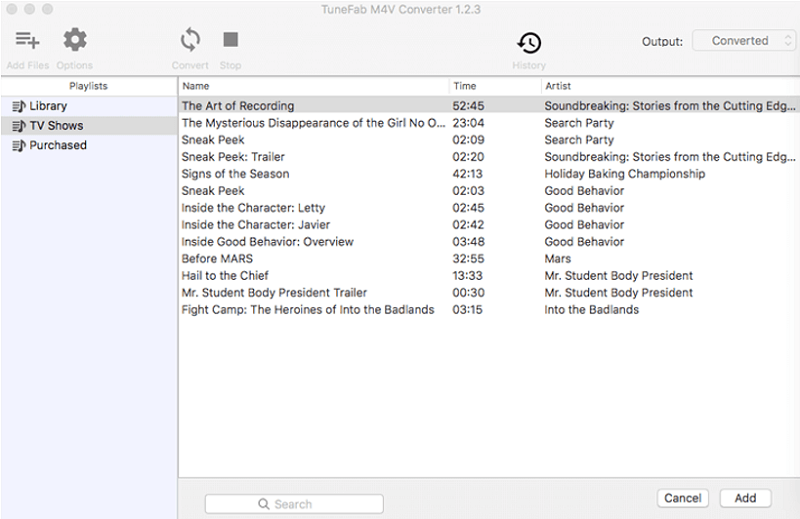Click the Purchased playlist icon

click(19, 145)
